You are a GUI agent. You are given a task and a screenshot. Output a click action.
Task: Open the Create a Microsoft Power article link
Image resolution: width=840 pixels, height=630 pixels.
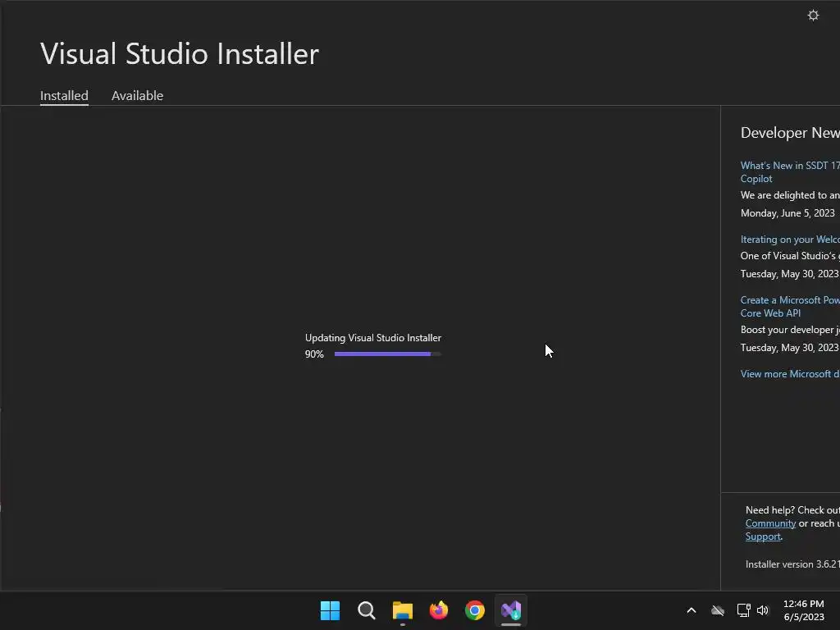pos(790,307)
